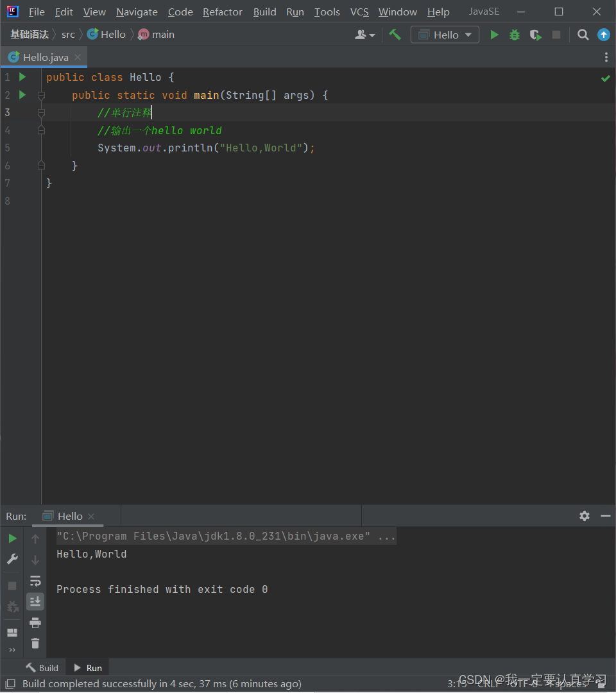Click the wrench run configuration icon
The image size is (616, 693).
(x=12, y=559)
